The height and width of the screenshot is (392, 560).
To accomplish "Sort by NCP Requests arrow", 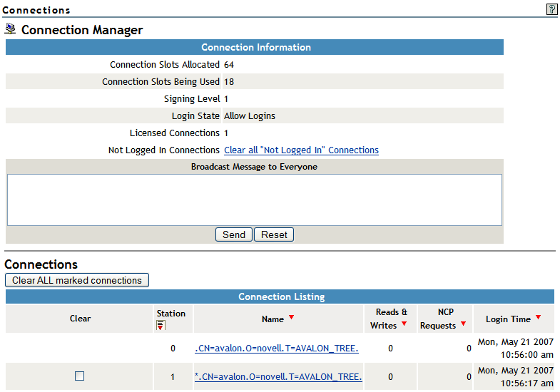I will click(x=463, y=324).
